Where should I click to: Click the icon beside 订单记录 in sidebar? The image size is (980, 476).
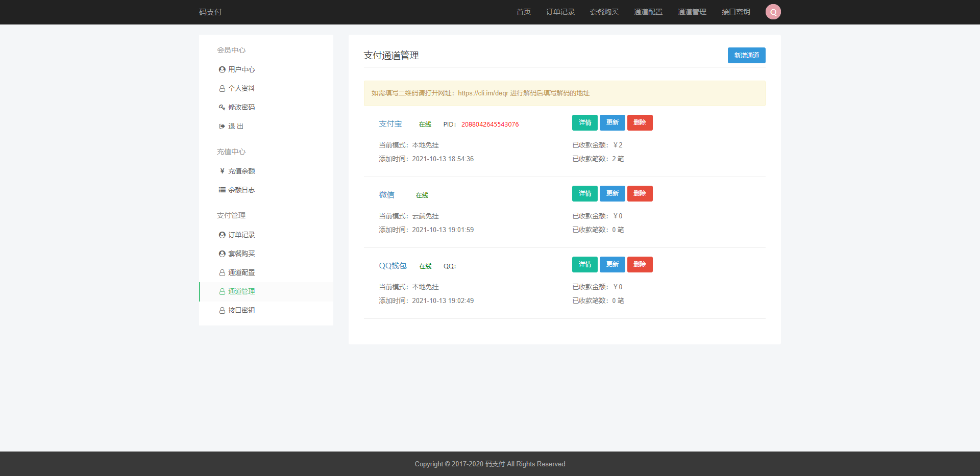222,235
